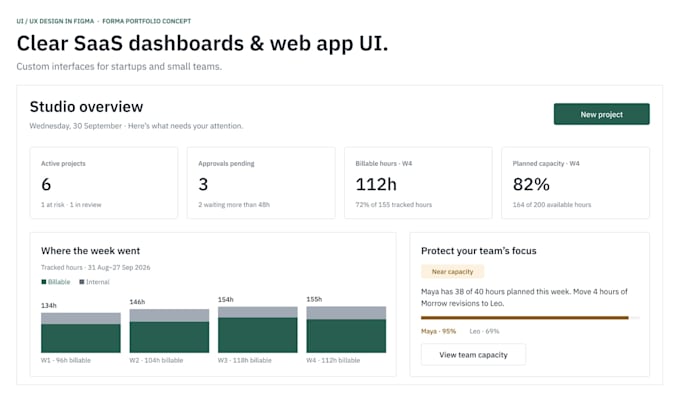Select the W3 154h bar
The height and width of the screenshot is (409, 680).
[258, 330]
